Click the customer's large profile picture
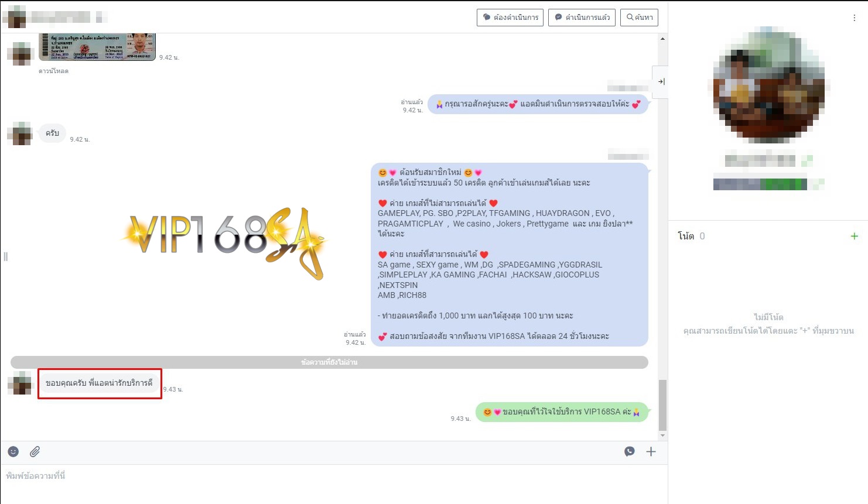 pos(768,85)
